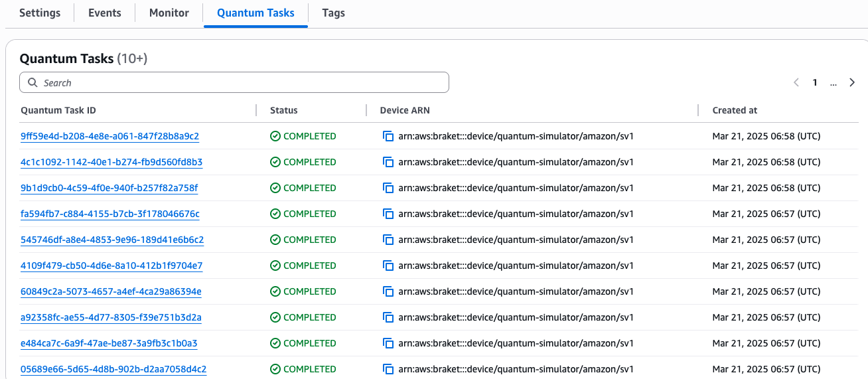Copy device ARN for task 4109f479
Image resolution: width=868 pixels, height=379 pixels.
pos(388,265)
